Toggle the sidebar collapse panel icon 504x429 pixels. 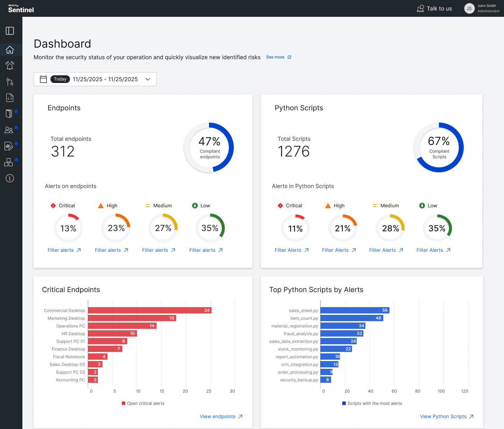[x=10, y=31]
